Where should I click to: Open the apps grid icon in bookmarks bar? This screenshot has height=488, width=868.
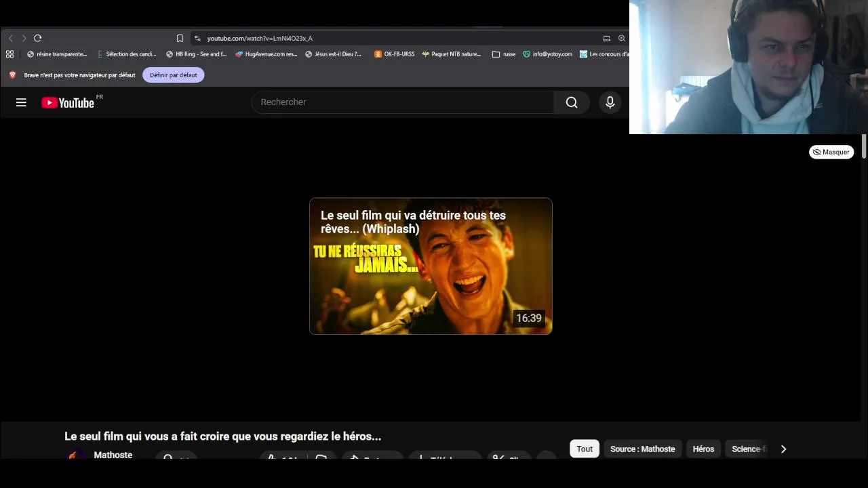point(9,54)
